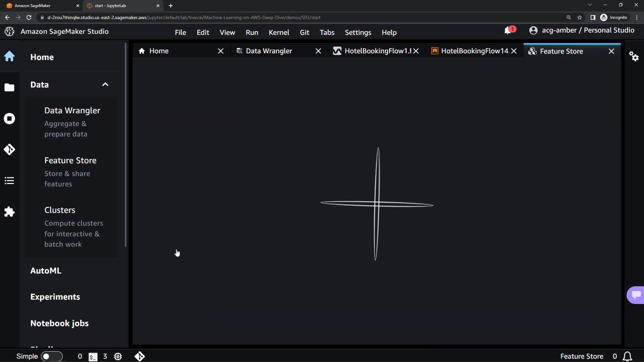Open the Kernel menu

point(279,33)
